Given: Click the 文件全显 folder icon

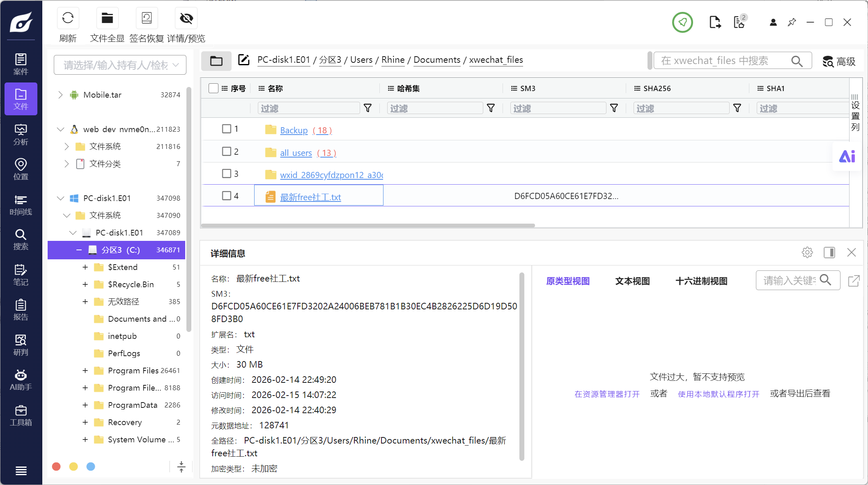Looking at the screenshot, I should coord(107,18).
